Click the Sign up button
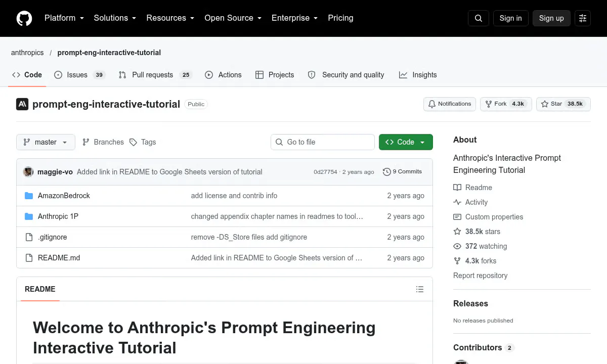Image resolution: width=607 pixels, height=364 pixels. [551, 18]
